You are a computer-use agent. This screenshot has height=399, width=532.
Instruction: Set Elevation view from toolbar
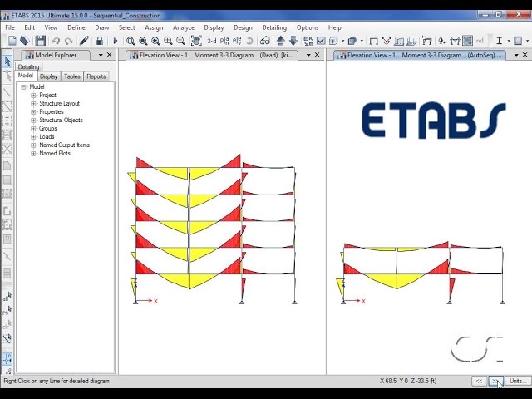pyautogui.click(x=237, y=41)
